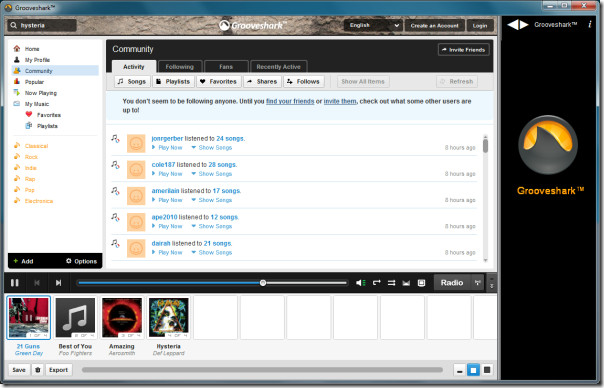Switch queue to smallest size view
This screenshot has width=604, height=388.
[459, 370]
